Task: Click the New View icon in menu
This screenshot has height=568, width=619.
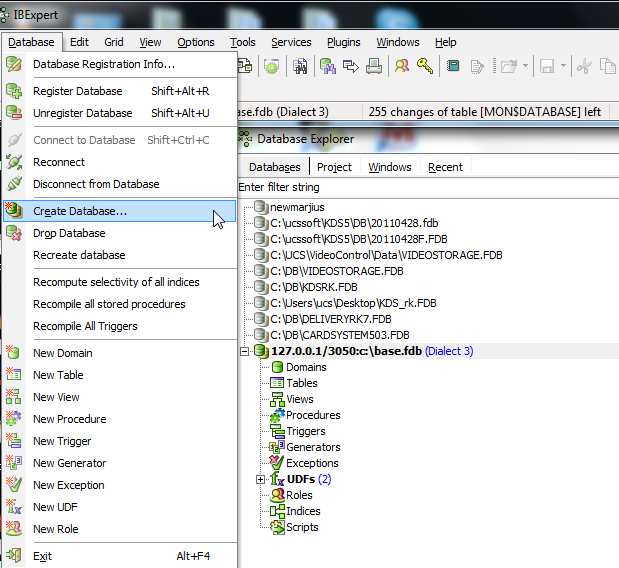Action: [13, 396]
